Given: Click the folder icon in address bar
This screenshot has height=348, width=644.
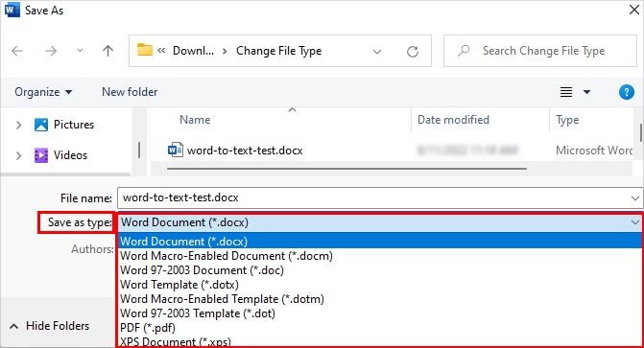Looking at the screenshot, I should (145, 50).
